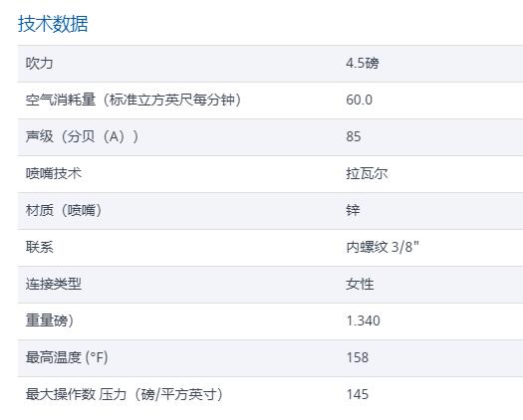Click the 158 max temperature value
Viewport: 523px width, 420px height.
[x=358, y=357]
